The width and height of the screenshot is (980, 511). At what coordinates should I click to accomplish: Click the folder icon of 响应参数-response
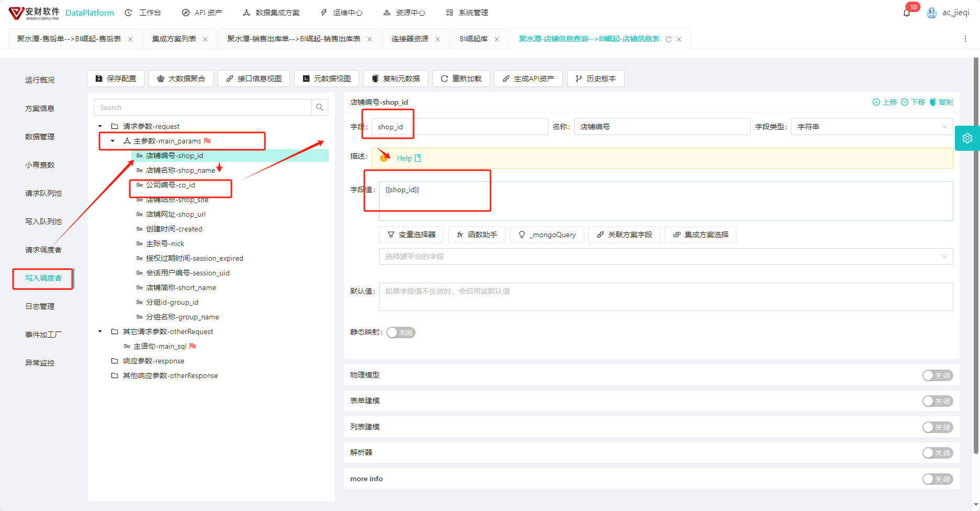tap(115, 361)
